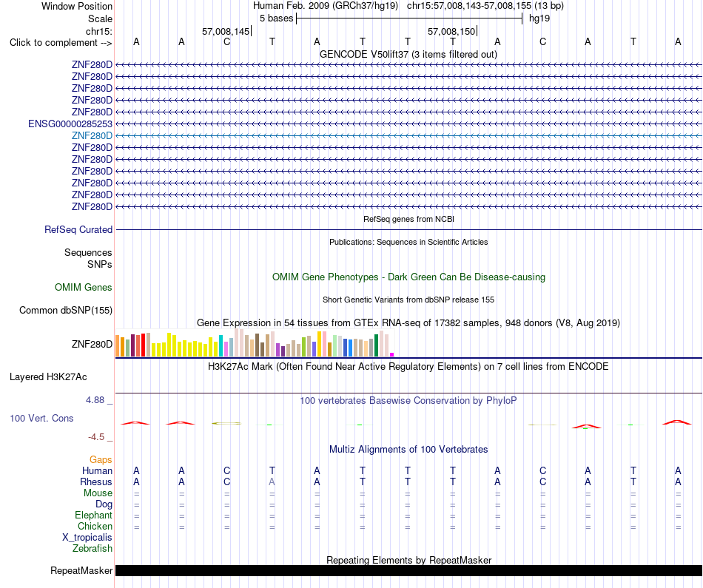Click the 'Click to complement -->' label

tap(61, 43)
